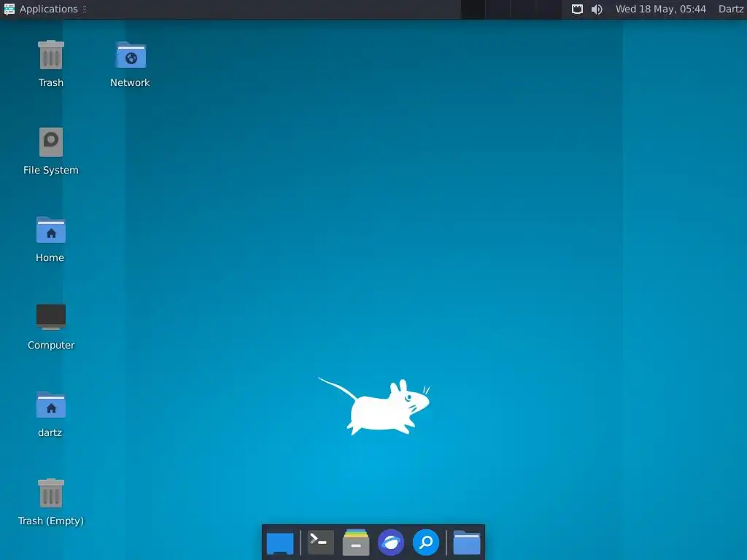Select the Trash desktop icon at top

coord(51,55)
